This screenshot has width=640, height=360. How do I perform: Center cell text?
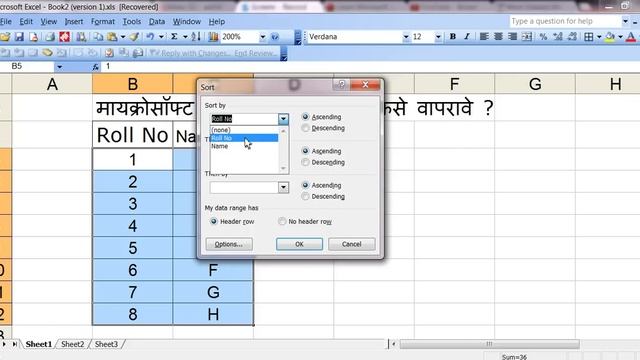(498, 37)
